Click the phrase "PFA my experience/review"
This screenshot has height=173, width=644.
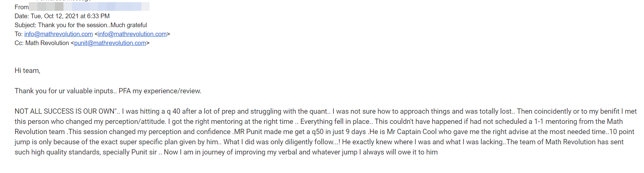tap(159, 91)
